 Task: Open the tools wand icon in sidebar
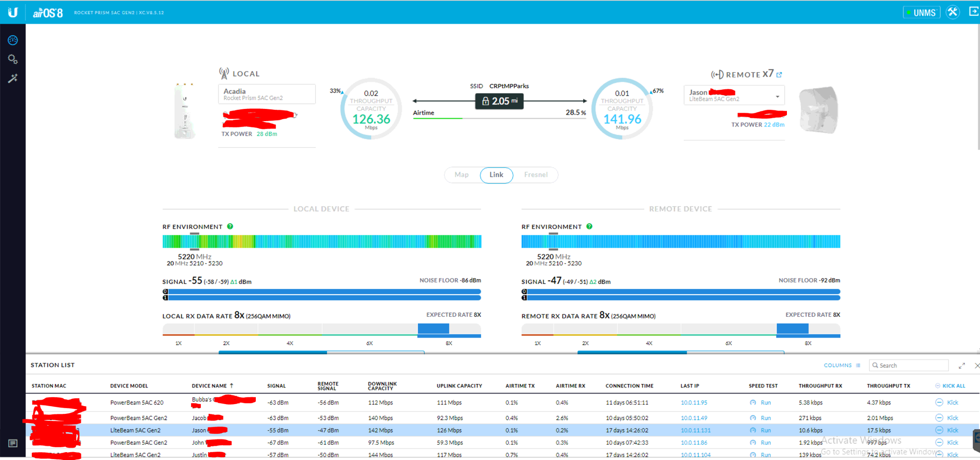(13, 78)
